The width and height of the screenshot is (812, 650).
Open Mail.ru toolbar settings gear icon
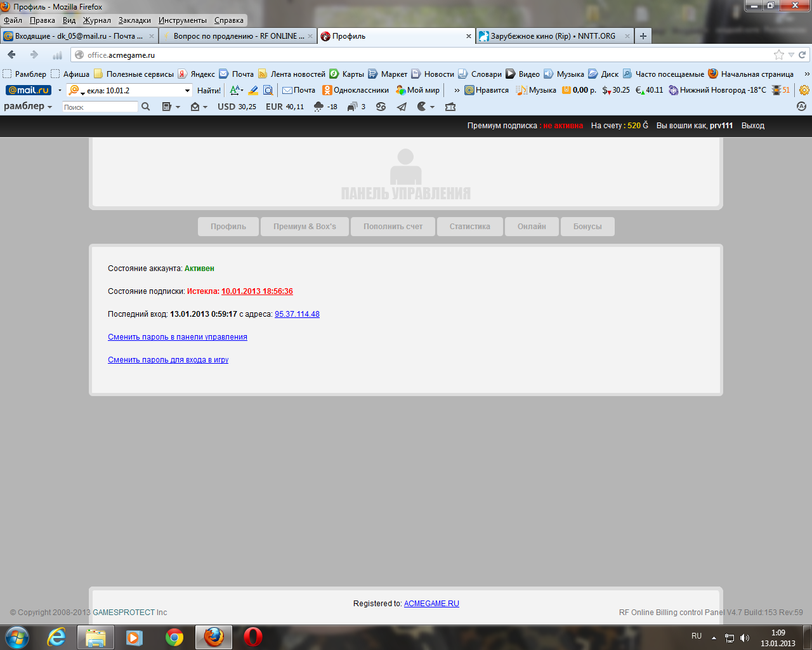(x=804, y=90)
